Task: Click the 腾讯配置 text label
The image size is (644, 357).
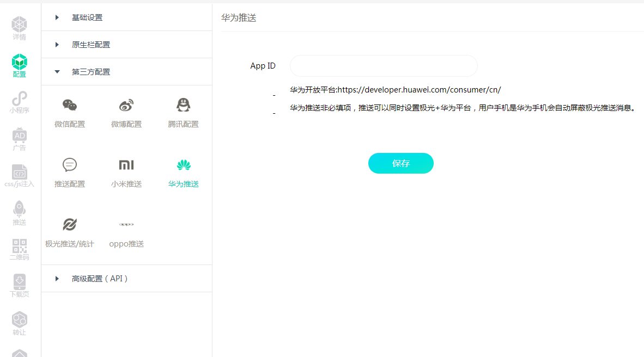Action: (183, 124)
